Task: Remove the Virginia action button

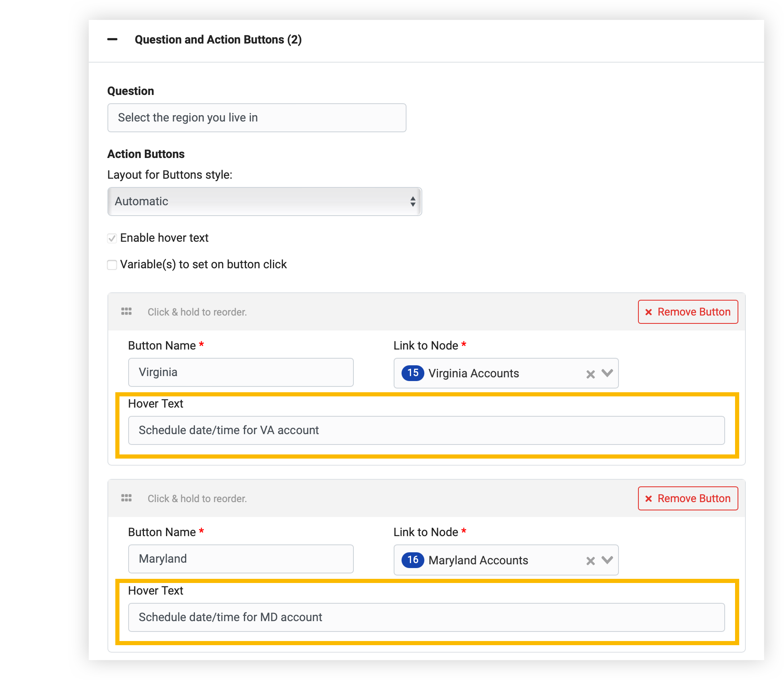Action: point(687,312)
